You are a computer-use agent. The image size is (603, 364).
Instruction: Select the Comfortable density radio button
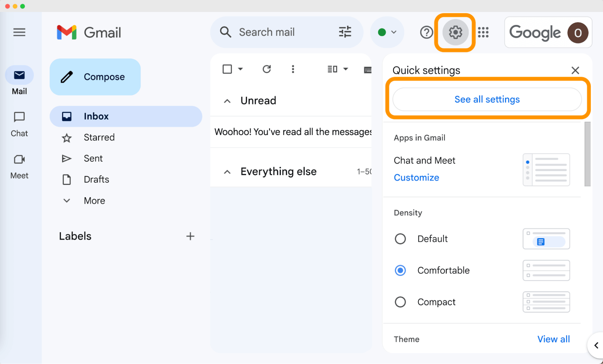400,270
